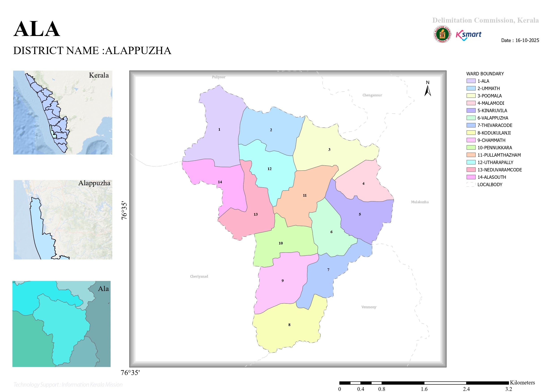
Task: Click the vertical 76°35' coordinate label
Action: click(124, 210)
